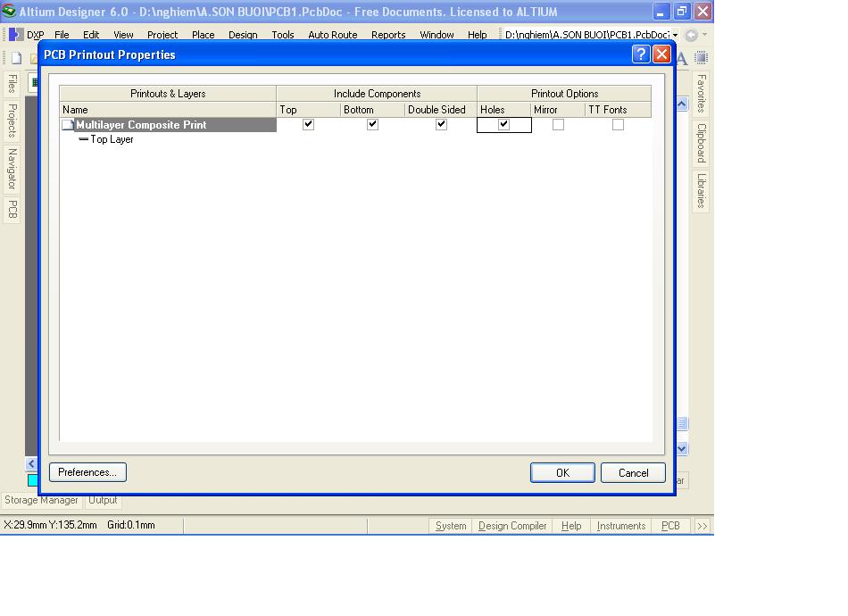Open the File menu
This screenshot has height=616, width=848.
62,35
